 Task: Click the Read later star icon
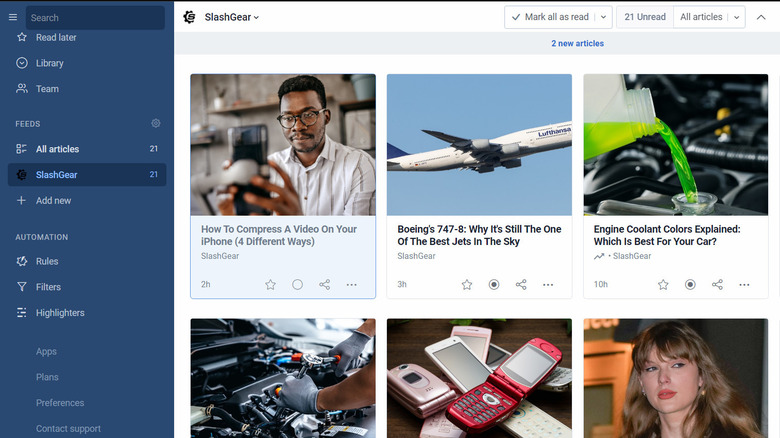[x=22, y=37]
